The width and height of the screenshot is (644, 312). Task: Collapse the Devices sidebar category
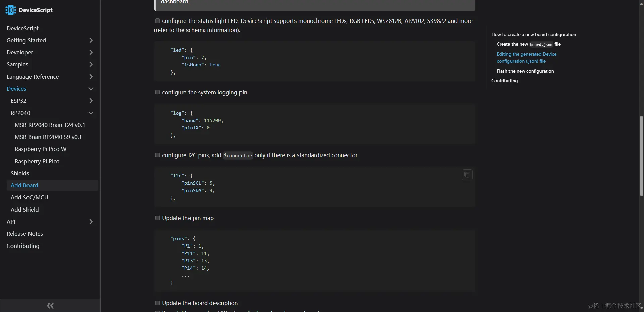click(x=91, y=89)
